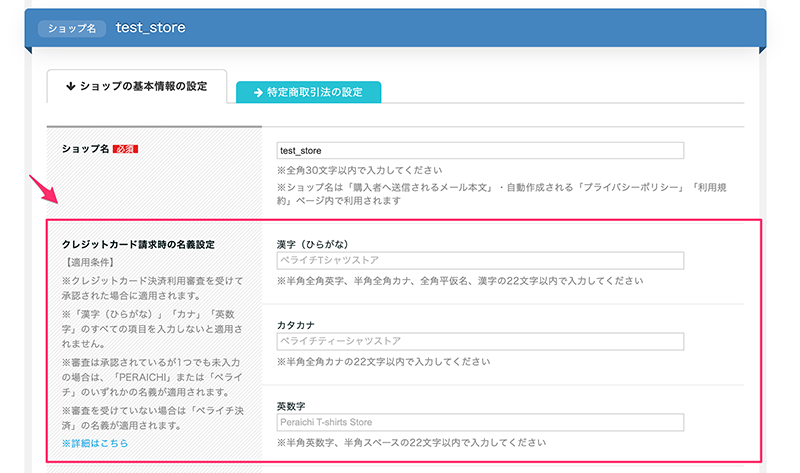
Task: Click the クレジットカード請求時の名義設定 heading
Action: click(x=138, y=244)
